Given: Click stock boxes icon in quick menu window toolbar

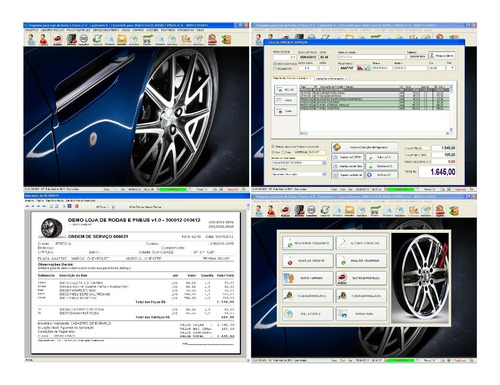Looking at the screenshot, I should pos(413,211).
